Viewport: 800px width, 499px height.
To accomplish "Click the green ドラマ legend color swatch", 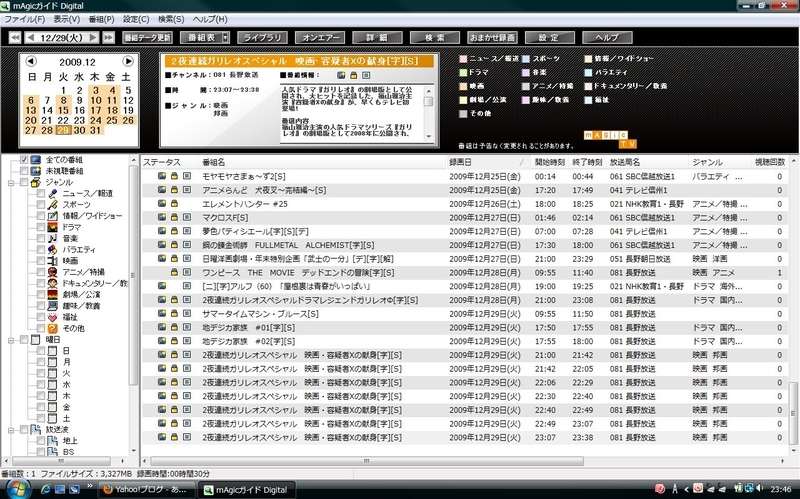I will (x=463, y=72).
